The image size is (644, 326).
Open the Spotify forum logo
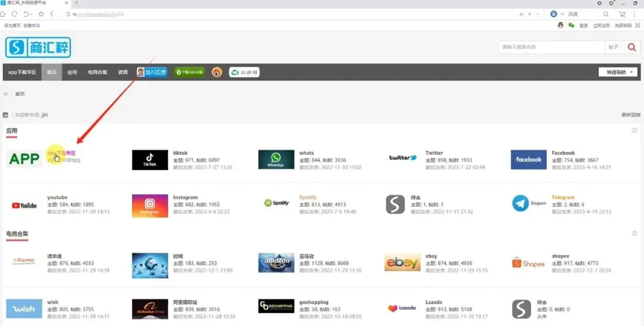pyautogui.click(x=277, y=203)
